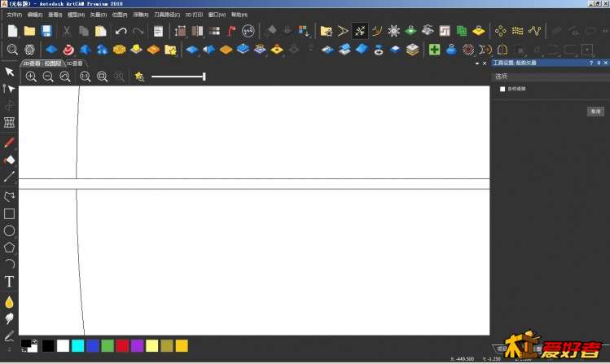Click the green plus relief icon

(x=434, y=50)
